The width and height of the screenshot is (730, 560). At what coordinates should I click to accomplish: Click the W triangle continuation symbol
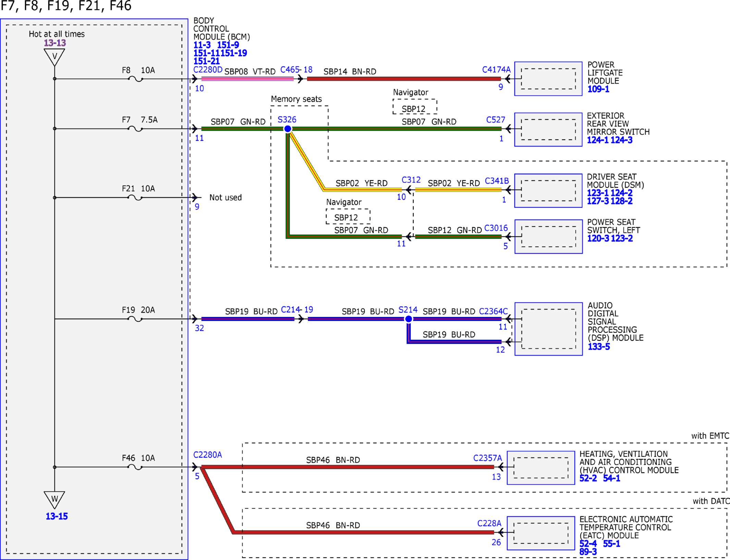54,500
